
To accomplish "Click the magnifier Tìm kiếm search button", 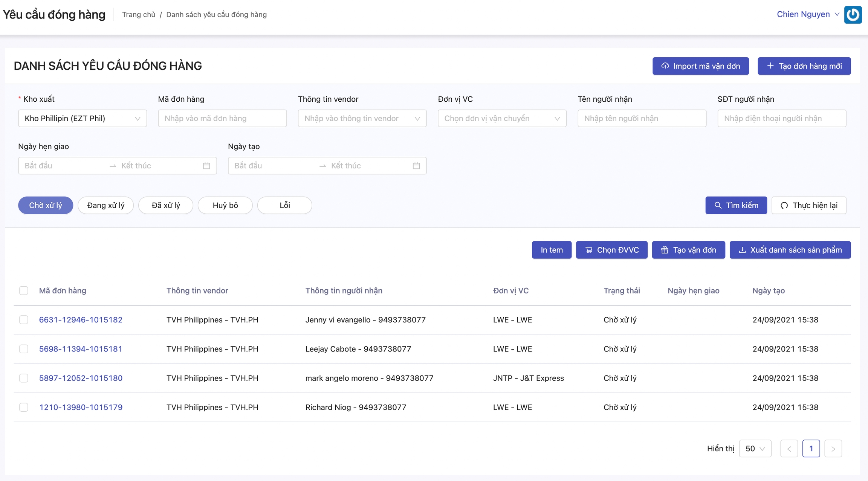I will click(736, 205).
